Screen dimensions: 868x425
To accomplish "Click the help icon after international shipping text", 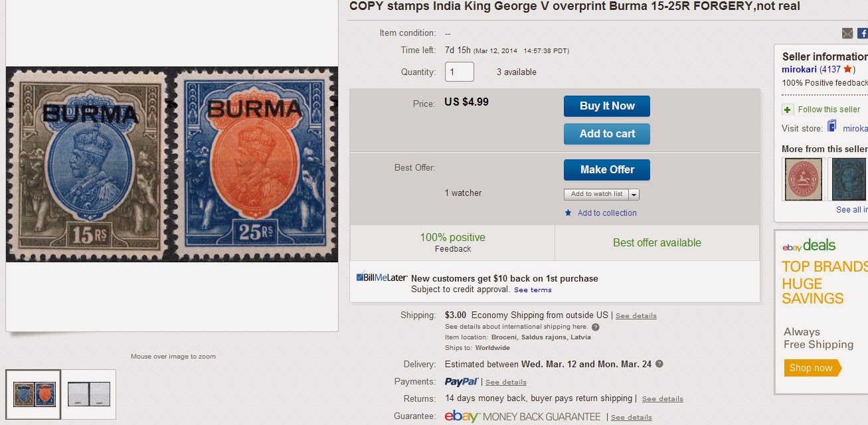I will 596,327.
